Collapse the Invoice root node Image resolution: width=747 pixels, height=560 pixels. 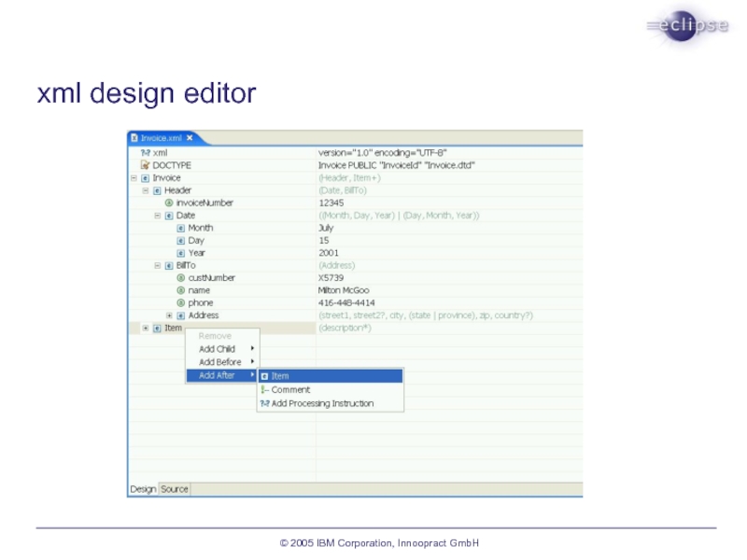[x=134, y=177]
